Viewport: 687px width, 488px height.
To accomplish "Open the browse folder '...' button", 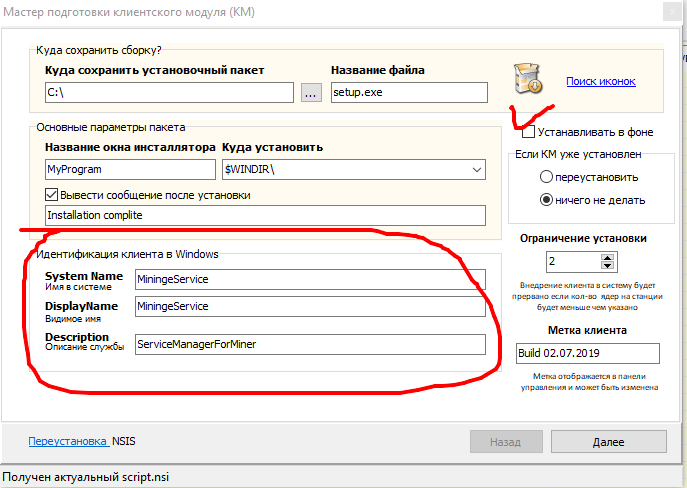I will tap(311, 92).
